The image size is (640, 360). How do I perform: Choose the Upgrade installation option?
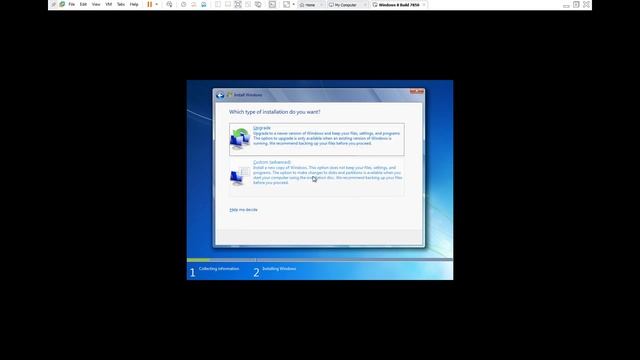(317, 139)
